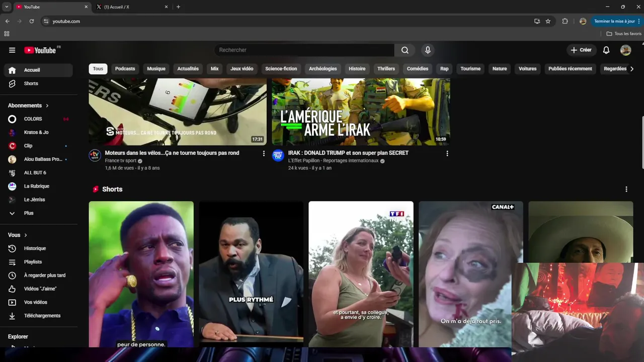
Task: Click France tv sport channel avatar
Action: point(95,155)
